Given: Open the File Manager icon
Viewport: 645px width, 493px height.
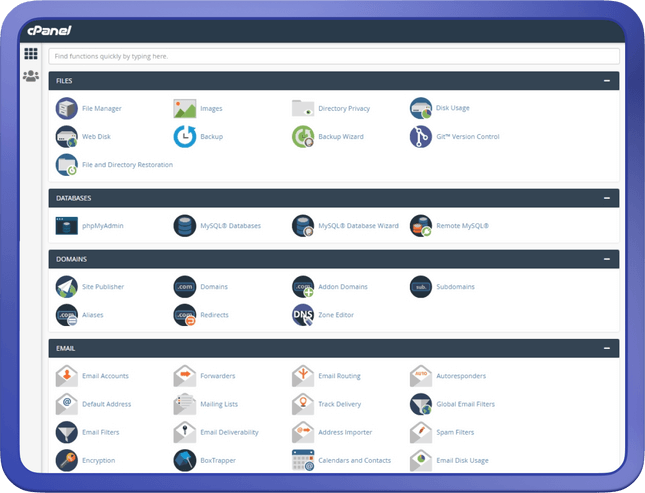Looking at the screenshot, I should click(x=67, y=108).
